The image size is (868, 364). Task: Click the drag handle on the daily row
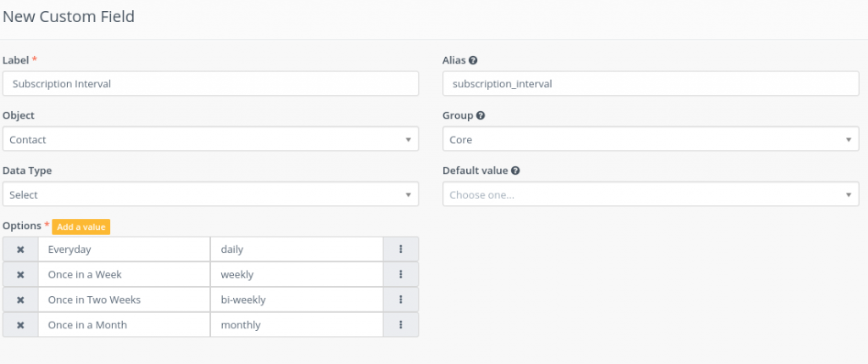pos(401,249)
